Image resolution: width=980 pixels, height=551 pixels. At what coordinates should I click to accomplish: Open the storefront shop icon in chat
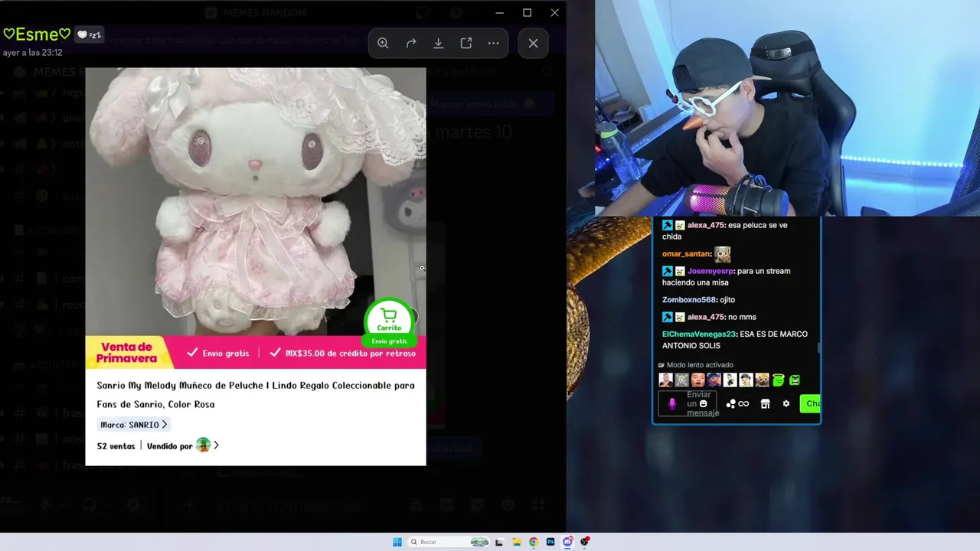(x=765, y=404)
